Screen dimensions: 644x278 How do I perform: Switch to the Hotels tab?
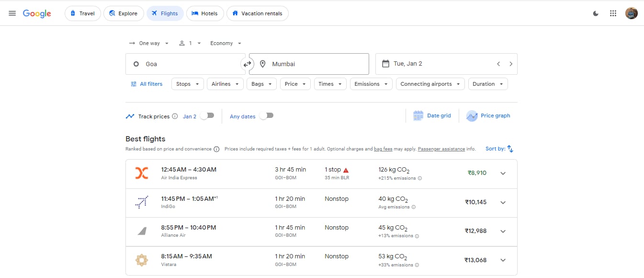click(204, 13)
